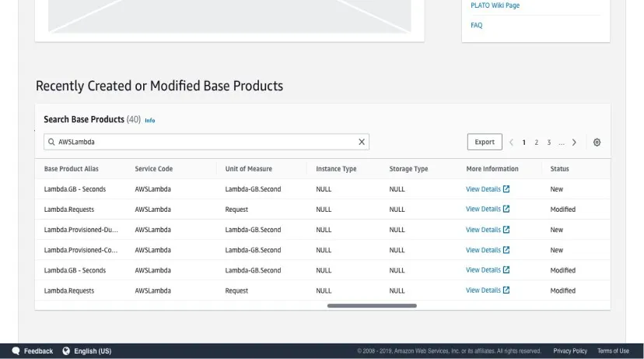Image resolution: width=644 pixels, height=359 pixels.
Task: Open the PLATO Wiki Page link
Action: coord(495,5)
